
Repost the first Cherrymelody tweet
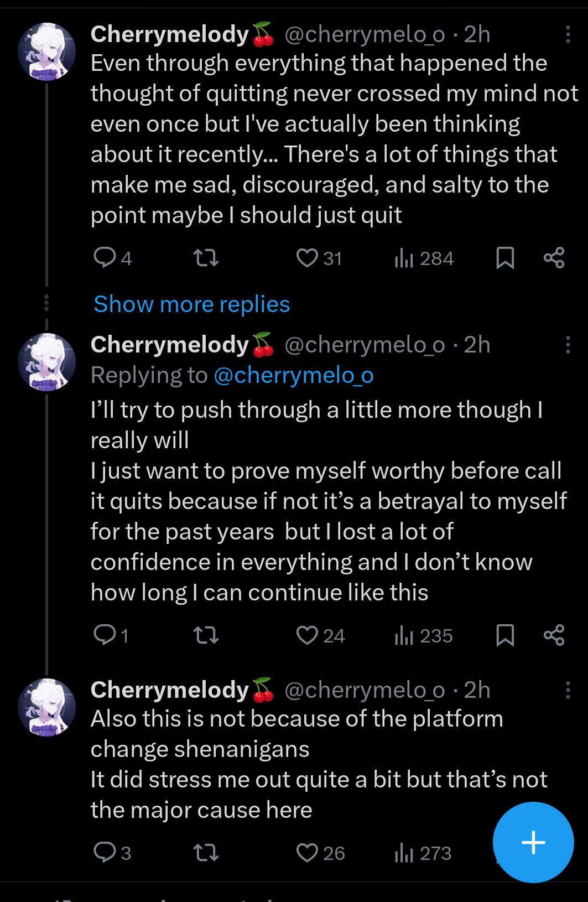point(206,258)
